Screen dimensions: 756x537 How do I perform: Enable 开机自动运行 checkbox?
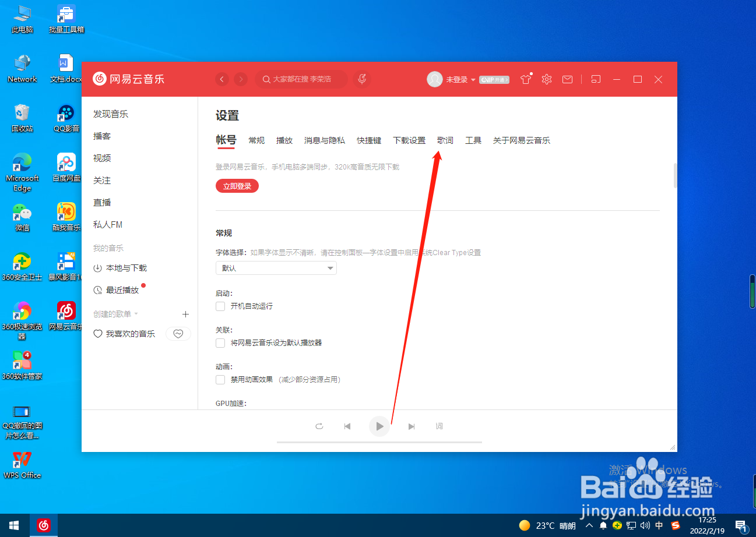click(220, 306)
